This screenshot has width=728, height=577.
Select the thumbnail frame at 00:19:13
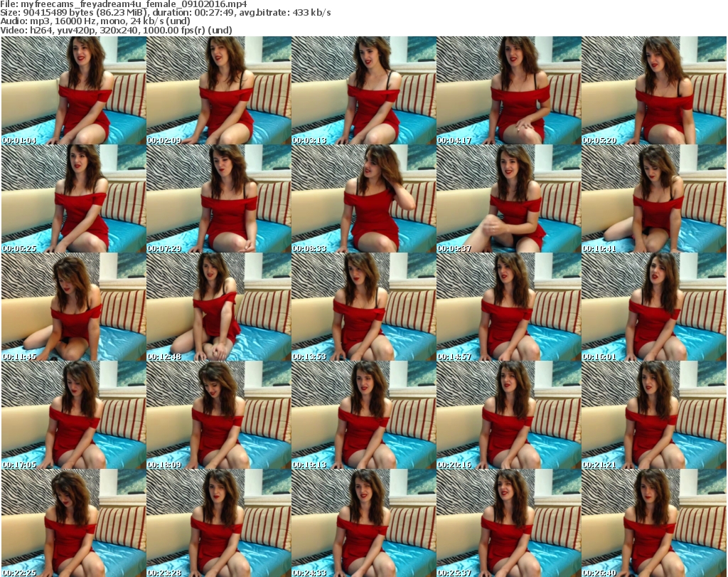(364, 415)
